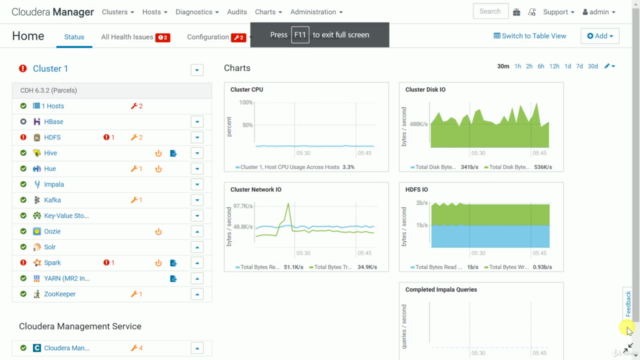640x360 pixels.
Task: Open the parcels gift box icon
Action: 516,12
